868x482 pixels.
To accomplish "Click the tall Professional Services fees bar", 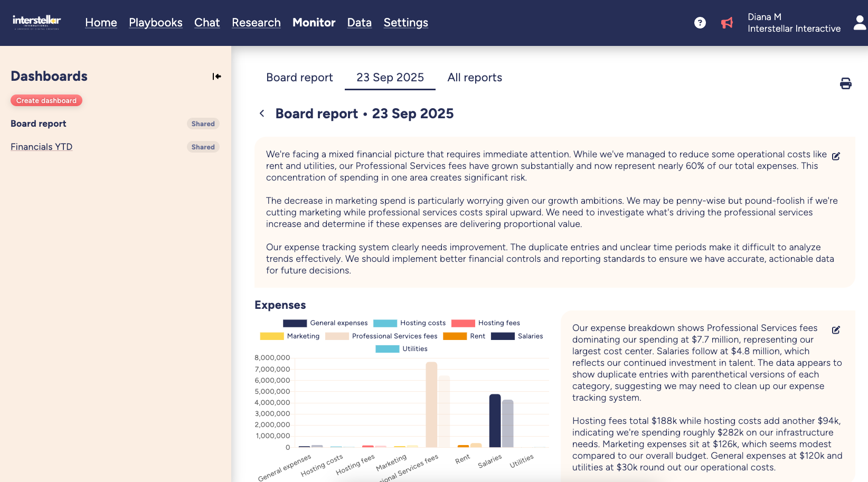I will [x=431, y=404].
